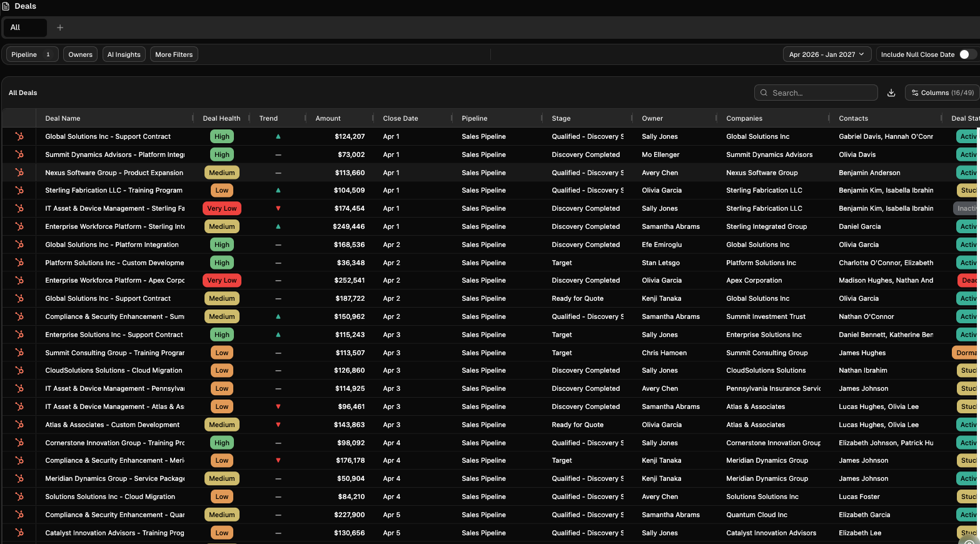Toggle Include Null Close Date switch
The width and height of the screenshot is (980, 544).
pos(967,54)
